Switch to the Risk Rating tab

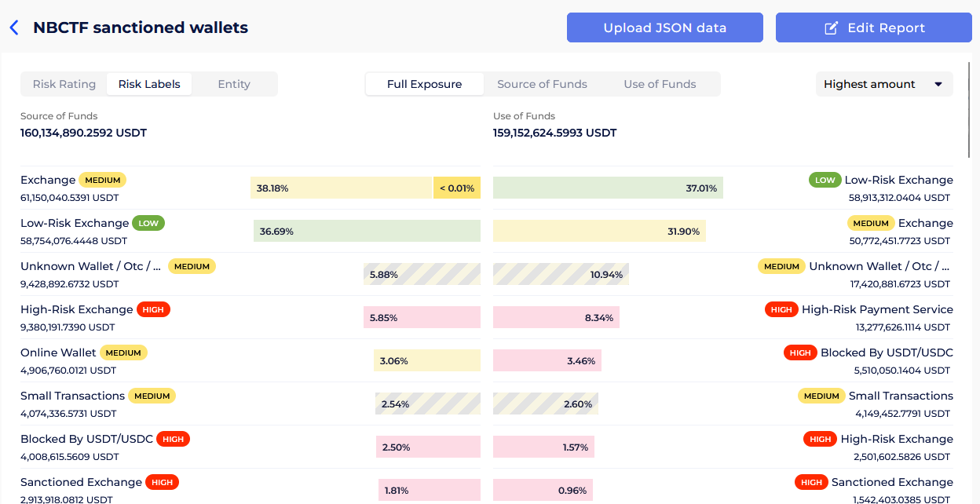tap(64, 84)
